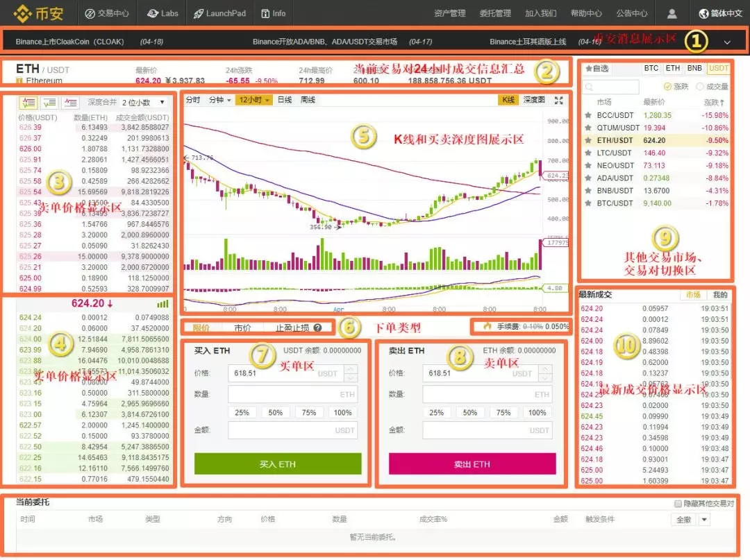Click the green 买入 ETH button

click(277, 464)
